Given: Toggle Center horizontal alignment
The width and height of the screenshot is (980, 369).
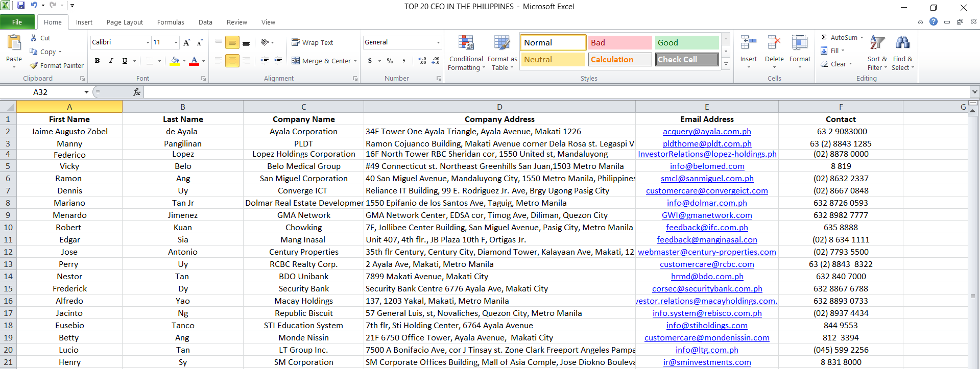Looking at the screenshot, I should pyautogui.click(x=232, y=61).
